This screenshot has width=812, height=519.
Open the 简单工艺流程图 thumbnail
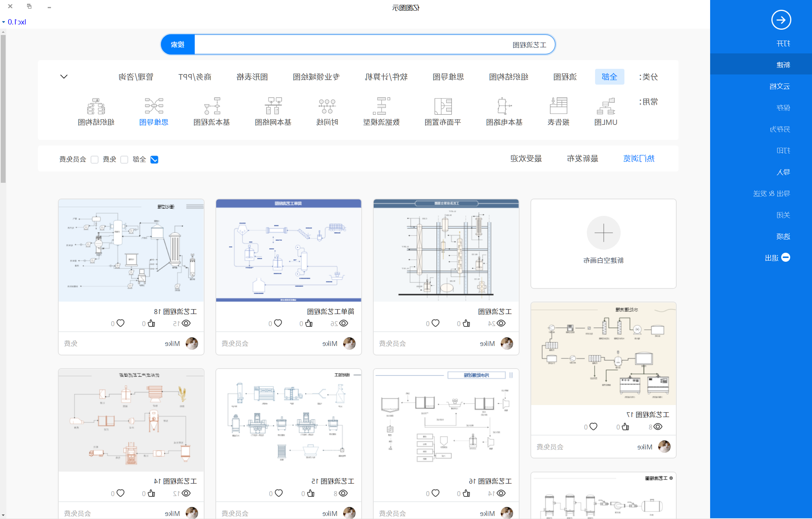tap(289, 250)
